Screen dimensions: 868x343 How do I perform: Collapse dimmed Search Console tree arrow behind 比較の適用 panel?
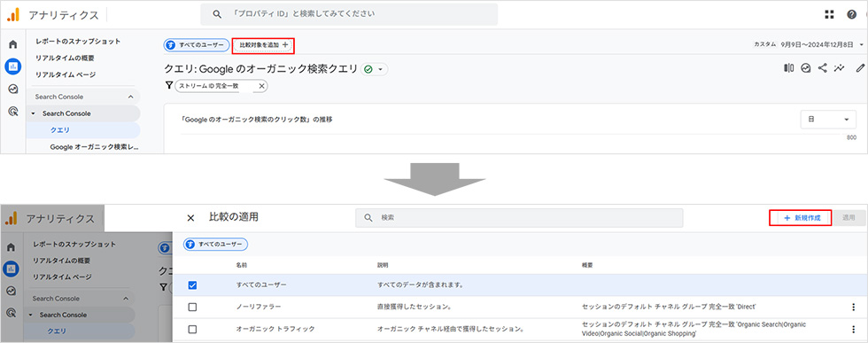tap(30, 315)
